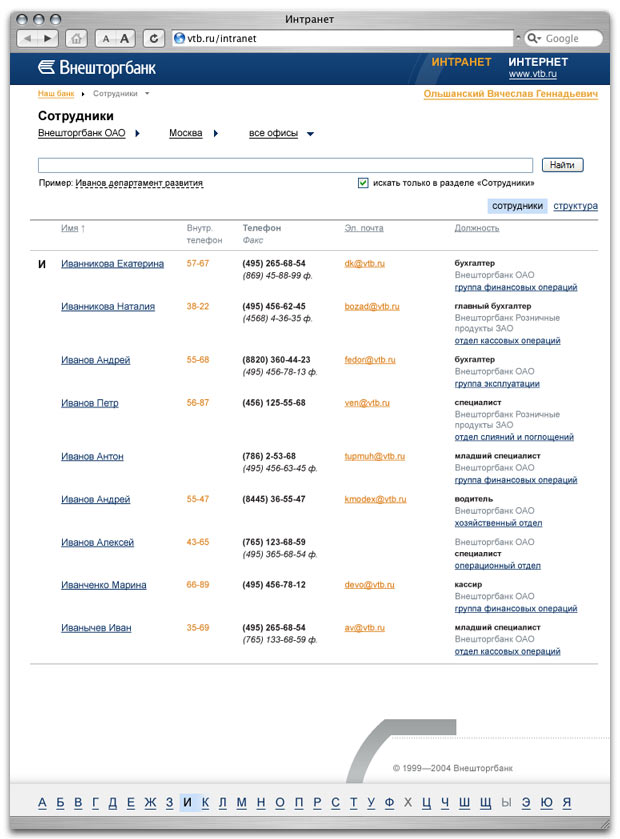620x839 pixels.
Task: Select letter 'К' in alphabet index
Action: pos(205,802)
